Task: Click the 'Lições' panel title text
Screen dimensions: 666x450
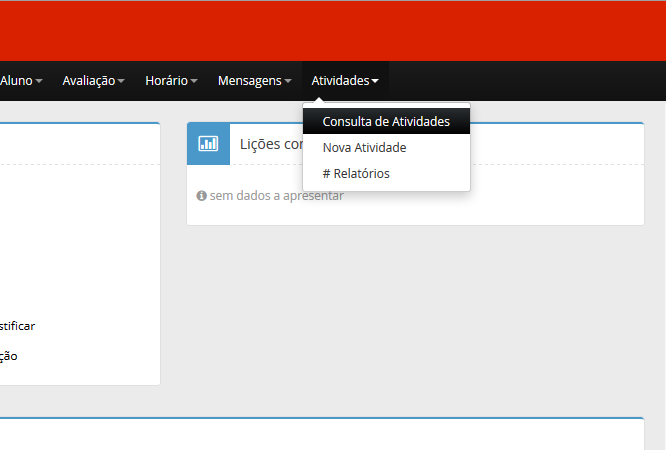Action: (x=270, y=144)
